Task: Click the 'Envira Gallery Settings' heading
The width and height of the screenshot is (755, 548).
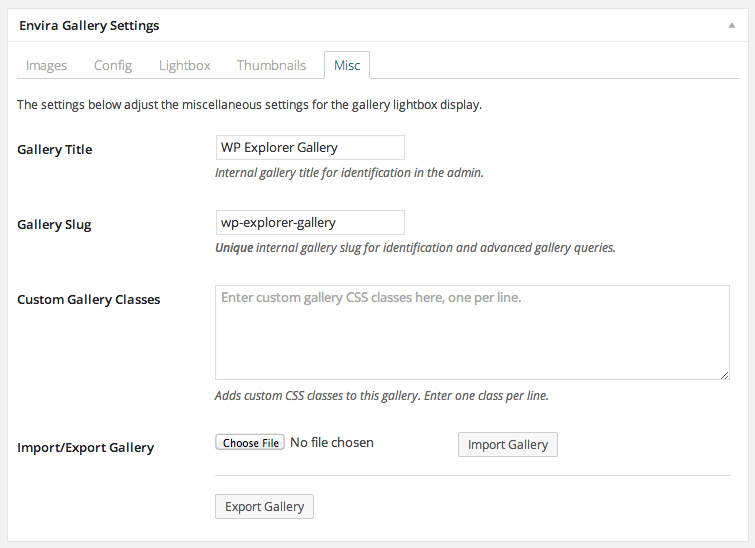Action: click(89, 26)
